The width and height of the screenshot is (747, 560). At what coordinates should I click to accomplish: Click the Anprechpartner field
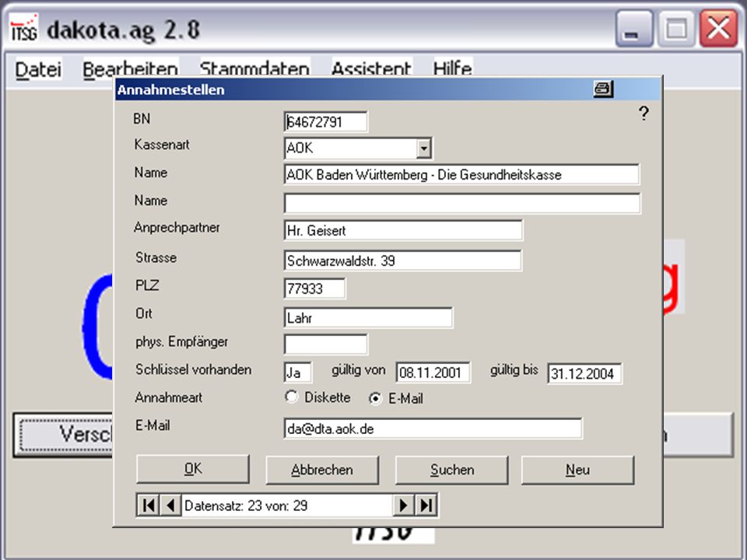403,230
